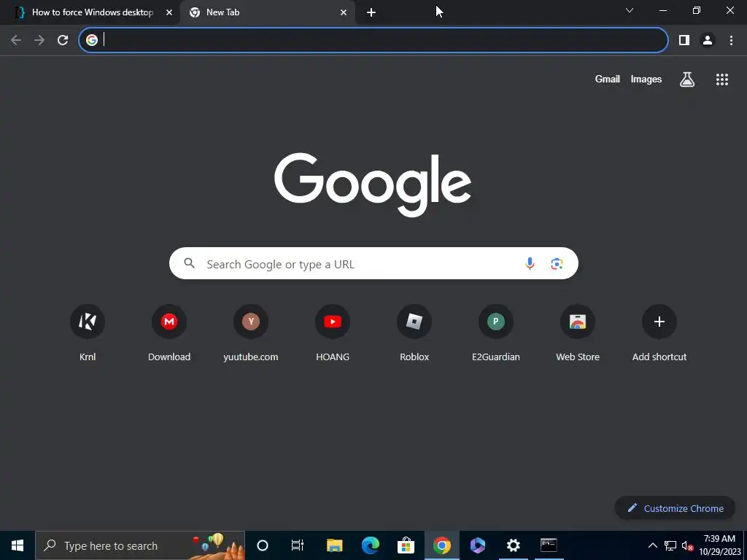Click Chrome icon in taskbar
The image size is (747, 560).
click(441, 545)
